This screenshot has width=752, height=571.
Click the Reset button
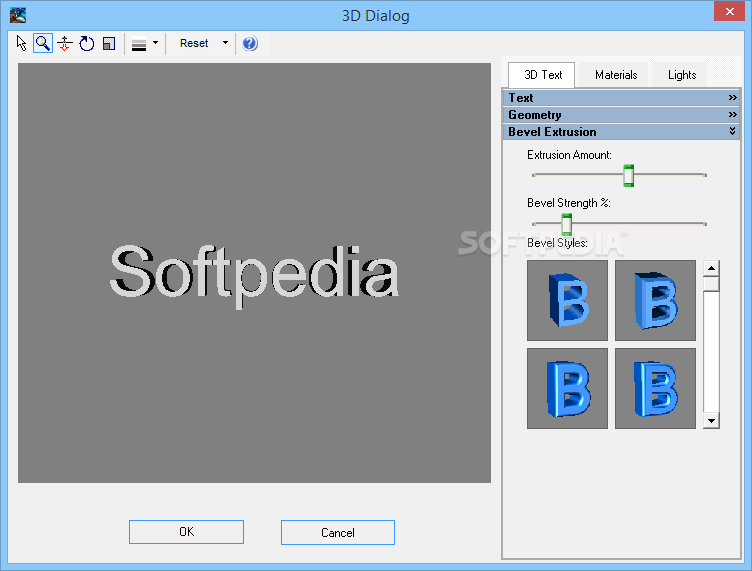tap(194, 43)
